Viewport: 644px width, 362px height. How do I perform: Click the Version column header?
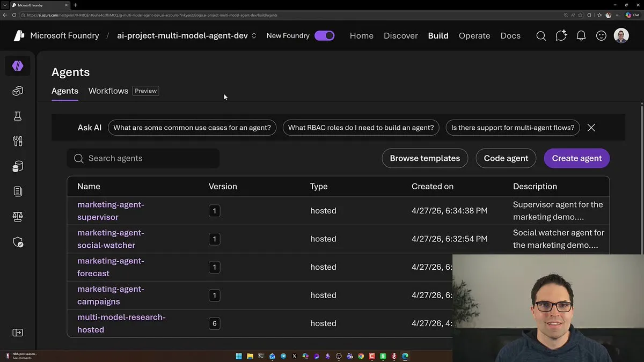(223, 187)
